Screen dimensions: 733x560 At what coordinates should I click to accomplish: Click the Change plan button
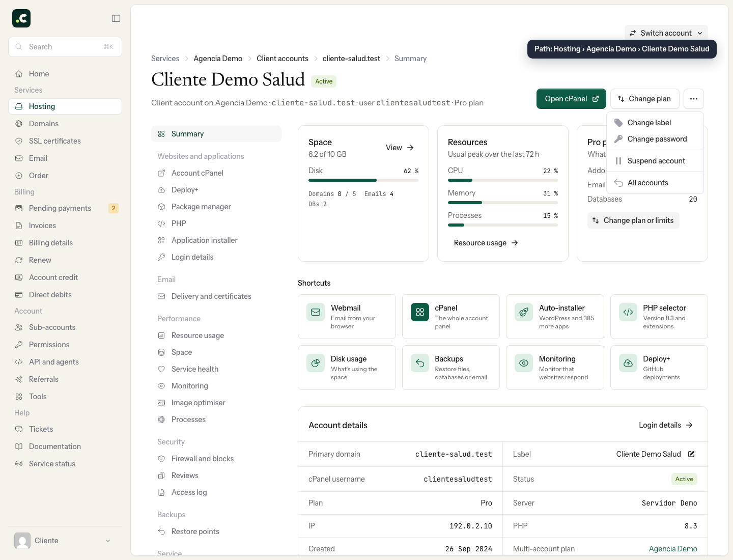[644, 99]
